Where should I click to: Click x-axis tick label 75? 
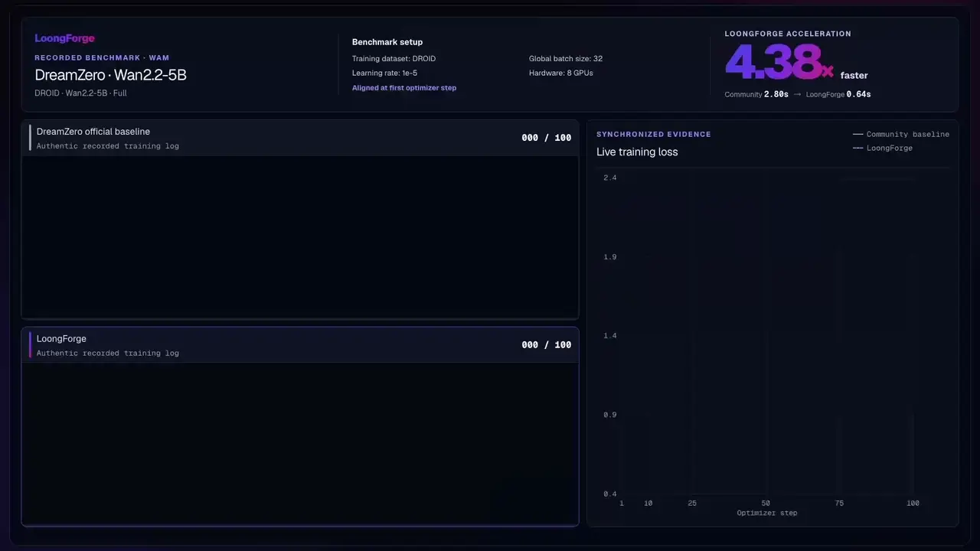click(x=839, y=504)
